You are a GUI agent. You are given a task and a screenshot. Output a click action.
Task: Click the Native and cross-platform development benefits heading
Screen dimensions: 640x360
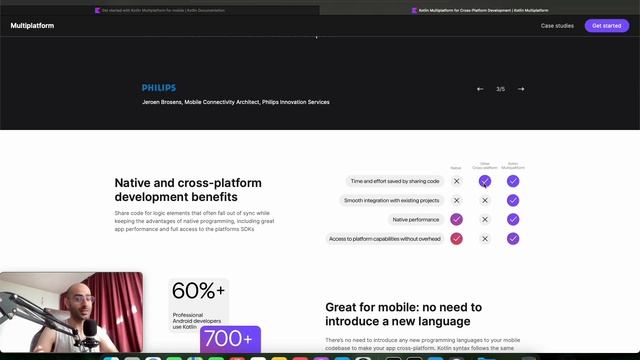tap(188, 190)
